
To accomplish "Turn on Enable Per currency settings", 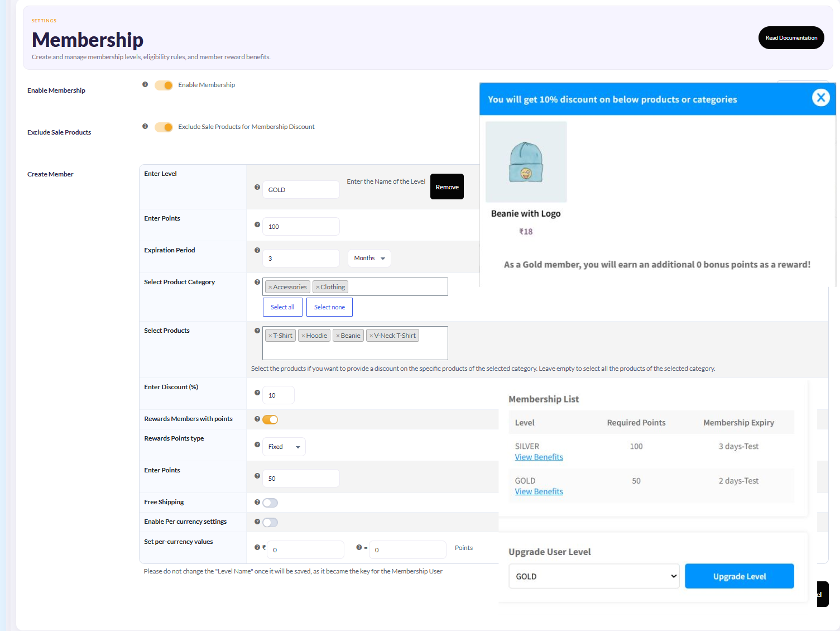I will tap(270, 522).
